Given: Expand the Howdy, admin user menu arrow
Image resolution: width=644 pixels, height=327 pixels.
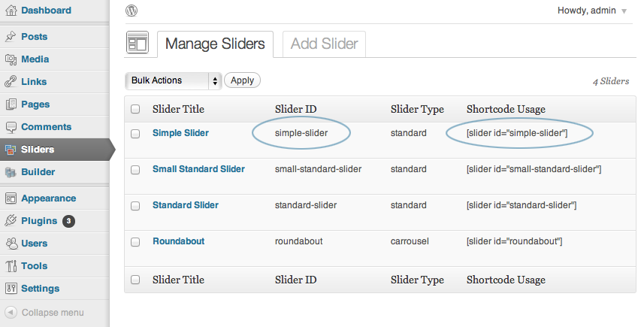Looking at the screenshot, I should coord(624,11).
